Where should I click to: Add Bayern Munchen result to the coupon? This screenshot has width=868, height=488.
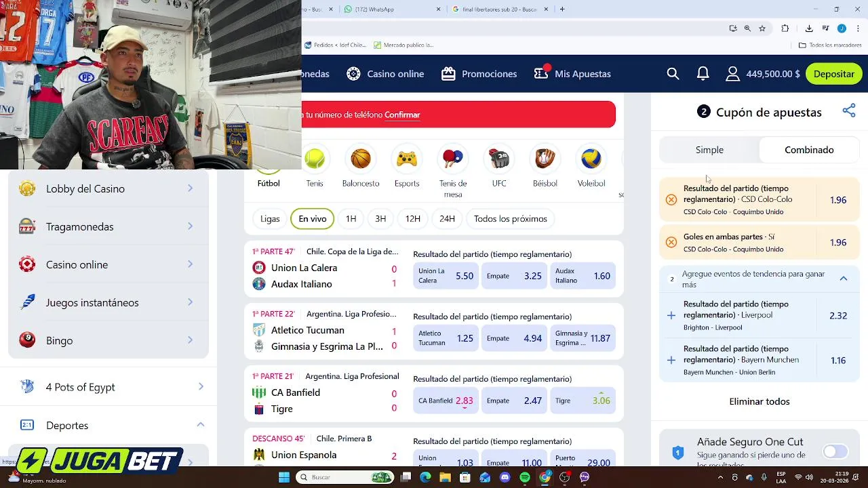click(671, 360)
